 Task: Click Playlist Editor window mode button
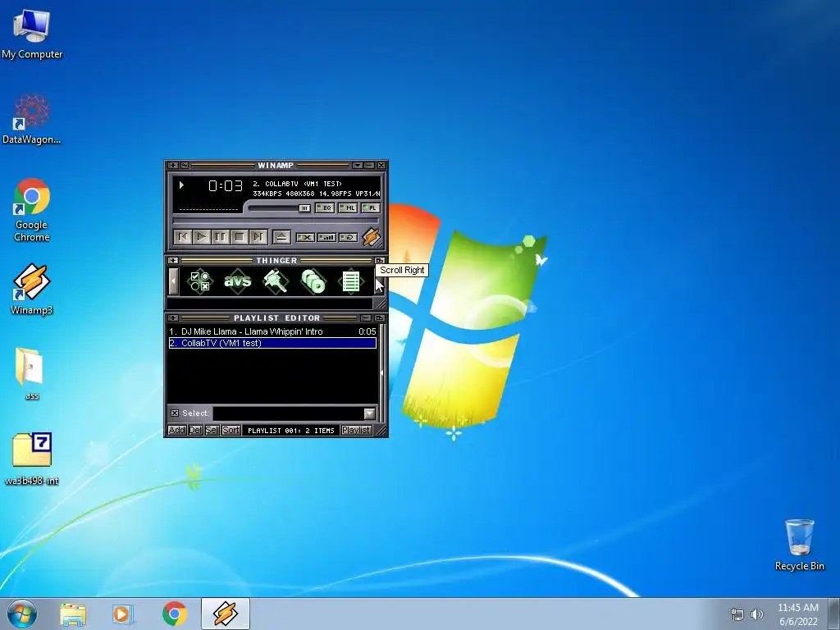point(380,318)
